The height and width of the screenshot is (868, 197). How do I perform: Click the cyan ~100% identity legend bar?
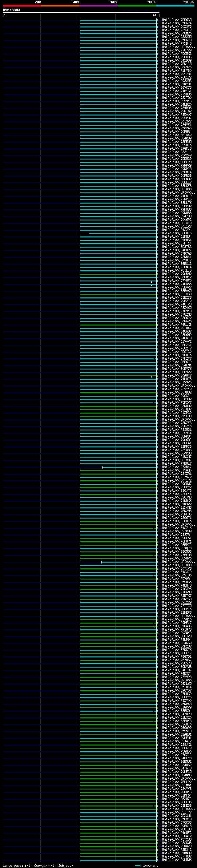click(x=175, y=6)
